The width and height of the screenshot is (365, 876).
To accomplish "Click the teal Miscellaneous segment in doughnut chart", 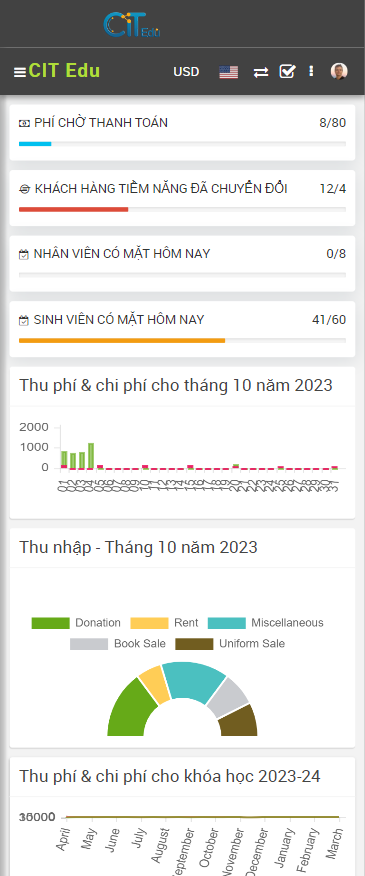I will pos(192,681).
